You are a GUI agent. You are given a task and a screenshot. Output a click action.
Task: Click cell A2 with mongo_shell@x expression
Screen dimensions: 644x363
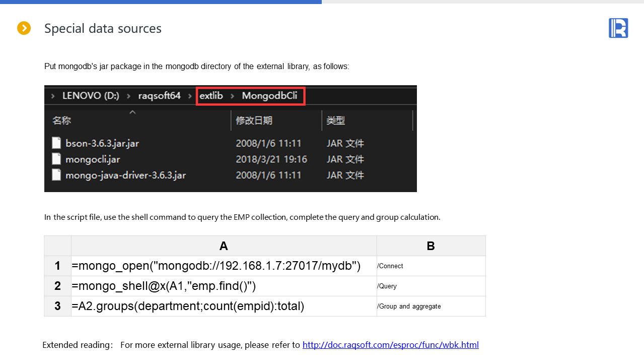(224, 286)
